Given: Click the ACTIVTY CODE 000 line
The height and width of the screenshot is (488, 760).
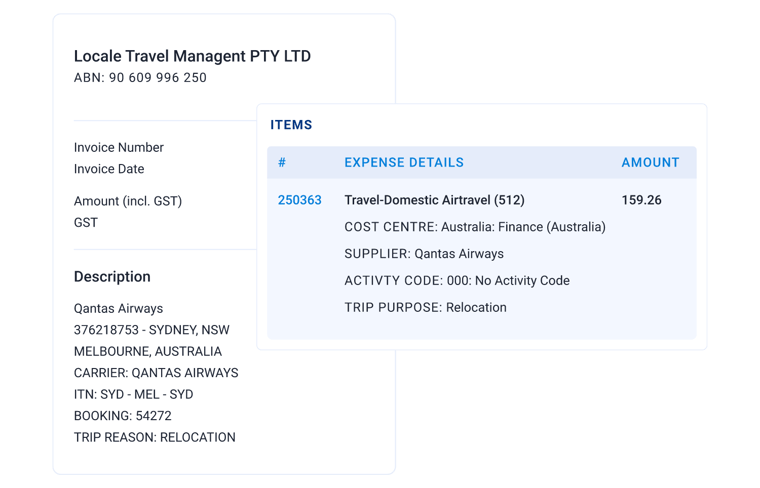Looking at the screenshot, I should point(456,281).
